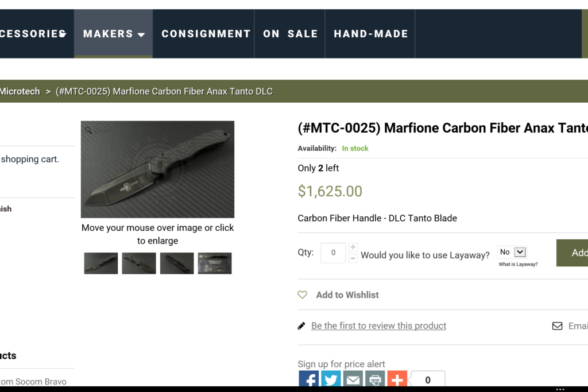This screenshot has width=588, height=392.
Task: Select the fourth product thumbnail
Action: tap(215, 263)
